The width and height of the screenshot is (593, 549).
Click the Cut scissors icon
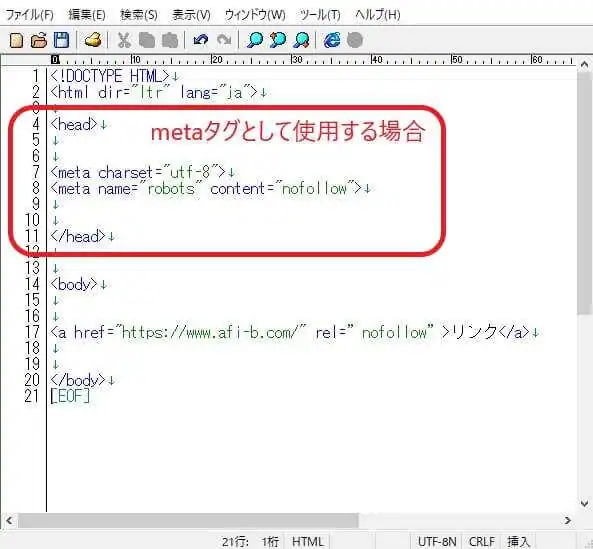(x=124, y=40)
